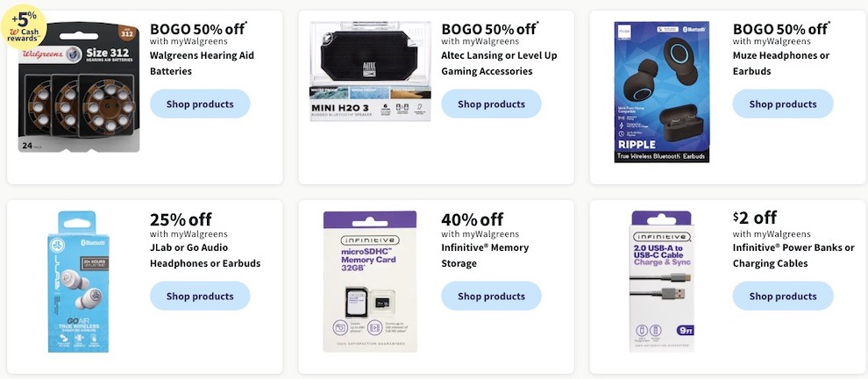Click Altec Lansing or Level Up title
The image size is (868, 379).
point(500,63)
